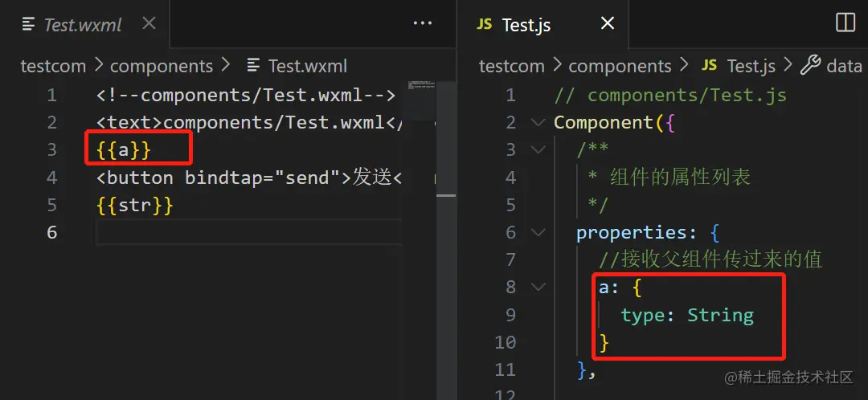Fold the 'a' property block on line 8
Screen dimensions: 868x400
(x=537, y=288)
